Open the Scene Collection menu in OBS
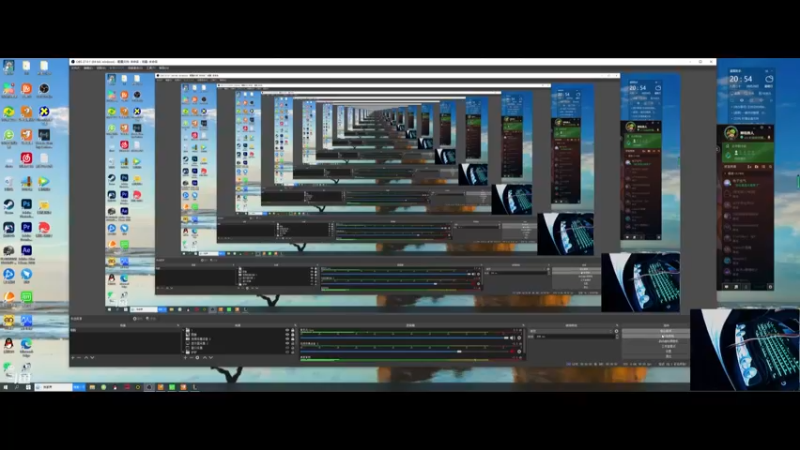The height and width of the screenshot is (450, 800). coord(135,68)
